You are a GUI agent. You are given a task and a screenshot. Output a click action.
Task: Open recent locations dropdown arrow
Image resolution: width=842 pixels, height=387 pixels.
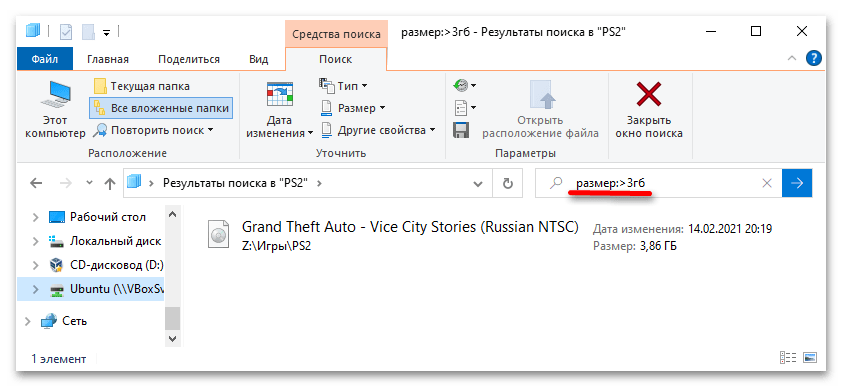click(89, 183)
